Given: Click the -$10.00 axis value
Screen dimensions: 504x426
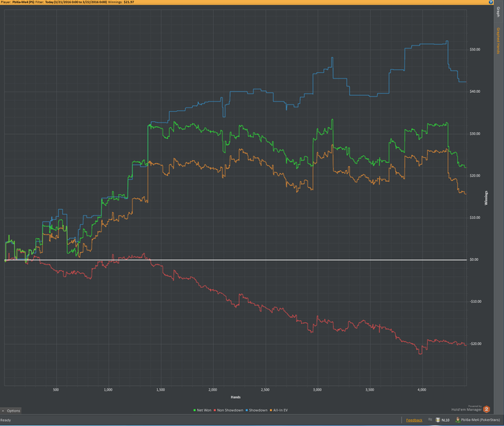Looking at the screenshot, I should (x=475, y=301).
